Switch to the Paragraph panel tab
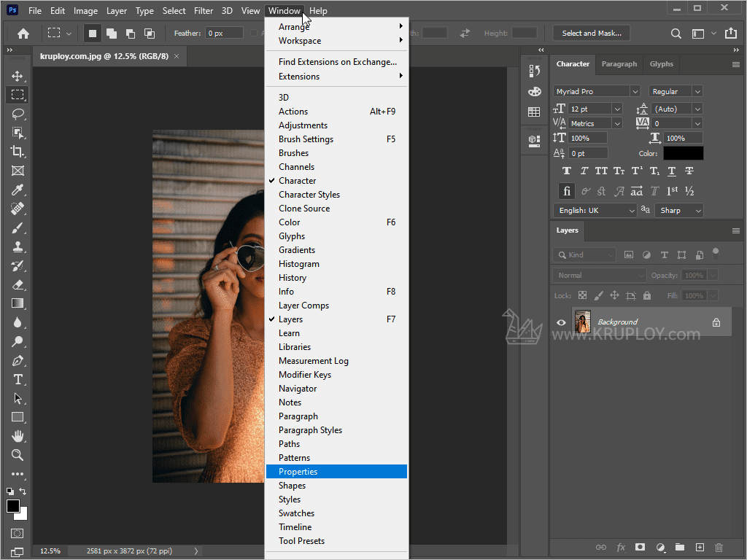 coord(619,64)
